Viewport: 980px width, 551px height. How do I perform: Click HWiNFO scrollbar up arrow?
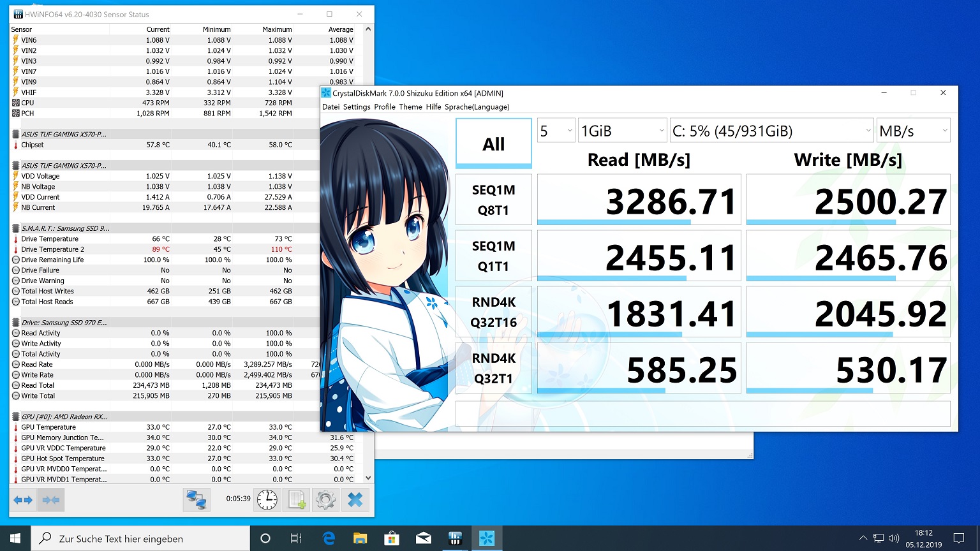click(368, 29)
